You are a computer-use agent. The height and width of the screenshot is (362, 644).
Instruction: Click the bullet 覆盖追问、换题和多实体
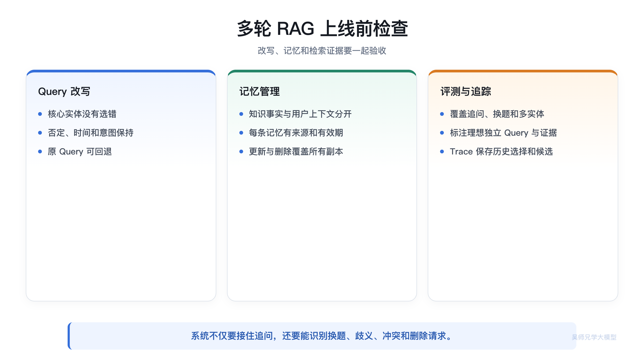(497, 114)
